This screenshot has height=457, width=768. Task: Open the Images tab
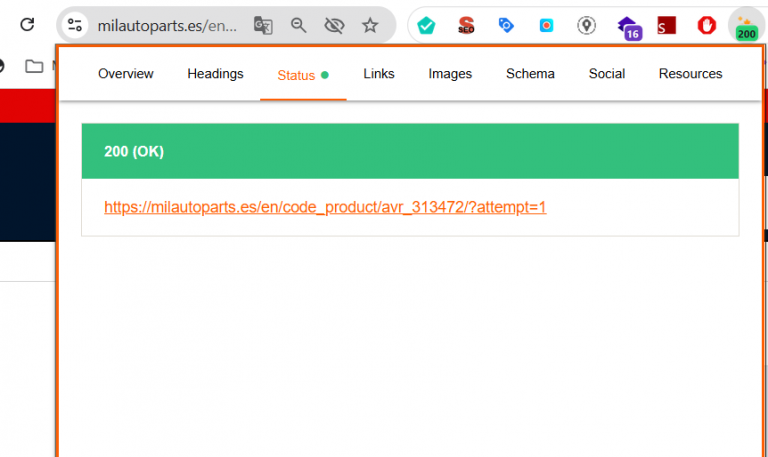[450, 73]
